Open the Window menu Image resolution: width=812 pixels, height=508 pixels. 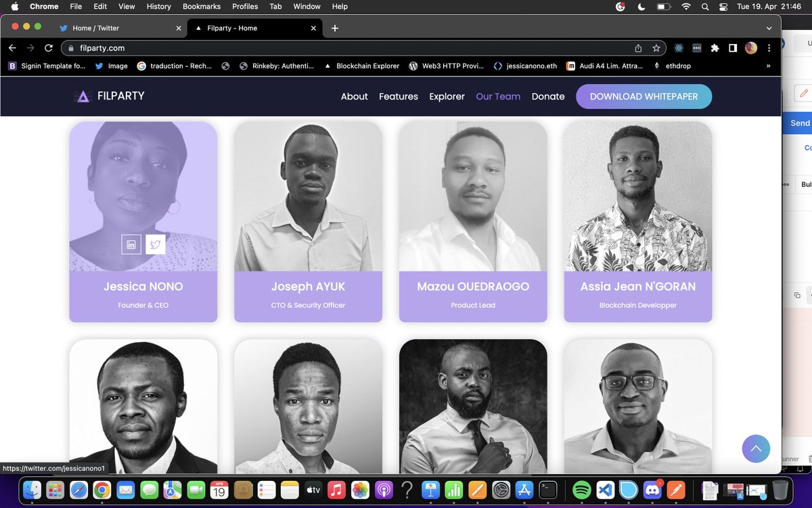(x=307, y=7)
